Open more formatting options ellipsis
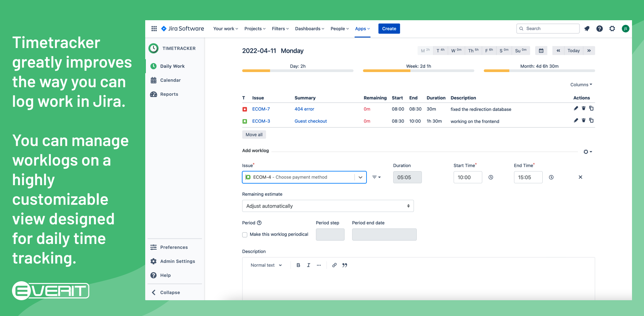This screenshot has width=644, height=316. pos(319,265)
